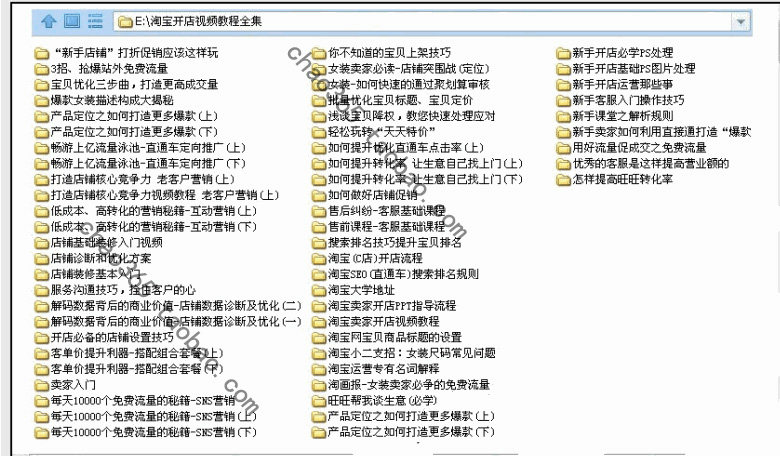The height and width of the screenshot is (456, 780).
Task: Open folder 女装卖家必读-店铺突围战(定位)
Action: coord(401,69)
